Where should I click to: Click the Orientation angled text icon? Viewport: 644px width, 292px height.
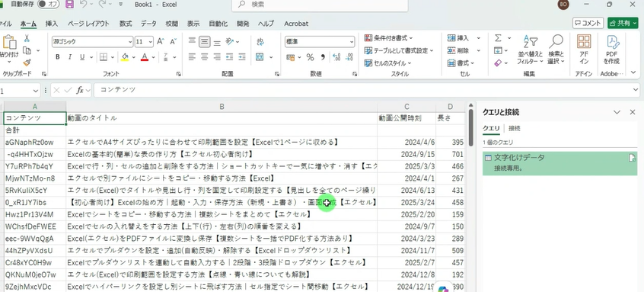230,41
